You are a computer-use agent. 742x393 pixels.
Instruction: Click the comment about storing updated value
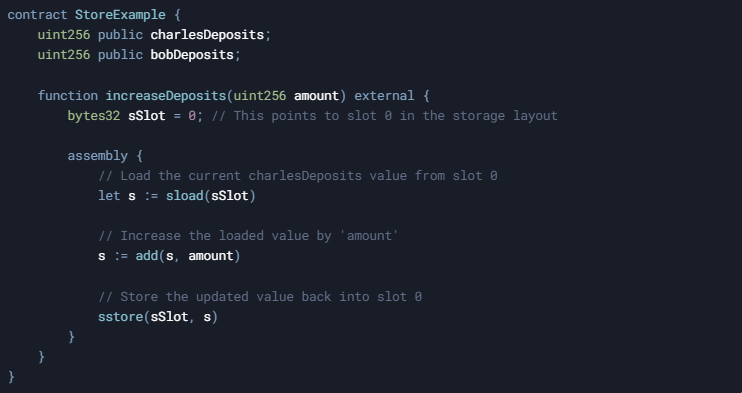click(260, 296)
